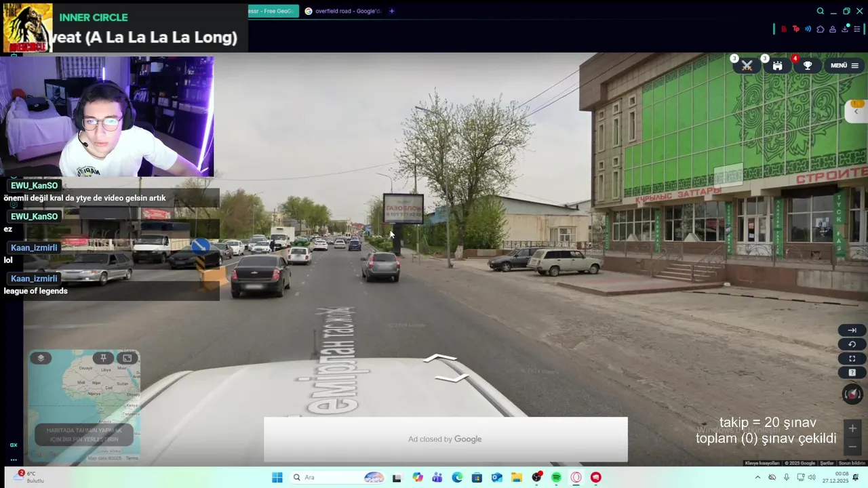Open Spotify from the taskbar
Image resolution: width=868 pixels, height=488 pixels.
point(556,478)
